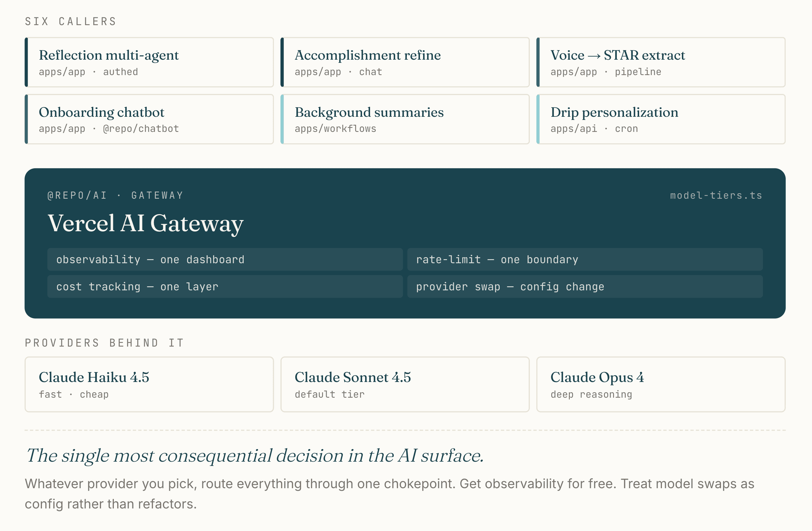Click 'apps/app · pipeline' subtitle

(606, 72)
